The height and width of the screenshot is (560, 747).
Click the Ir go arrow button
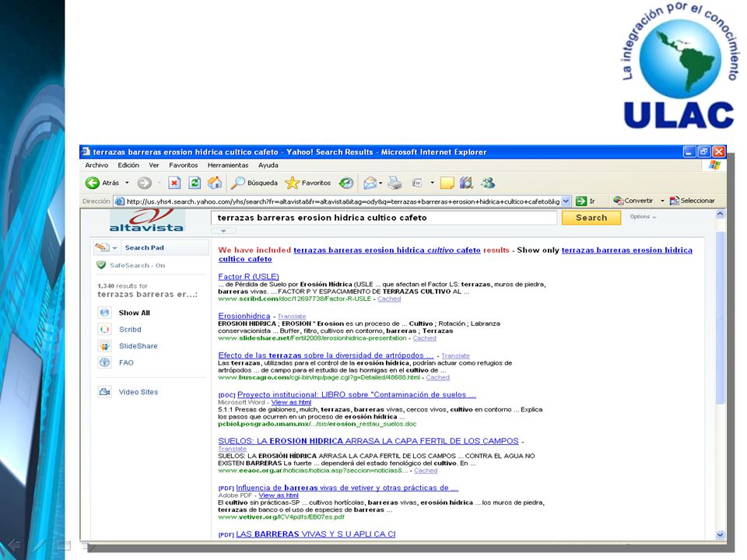(x=585, y=201)
